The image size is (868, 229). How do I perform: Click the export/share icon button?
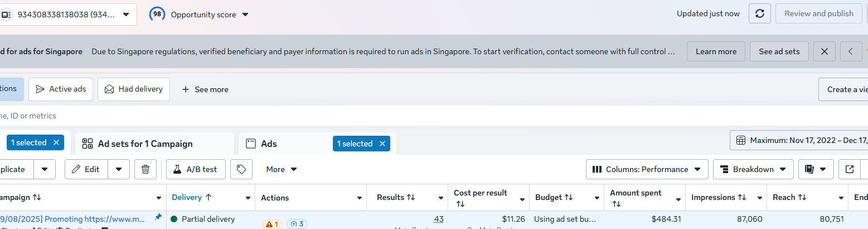tap(850, 169)
